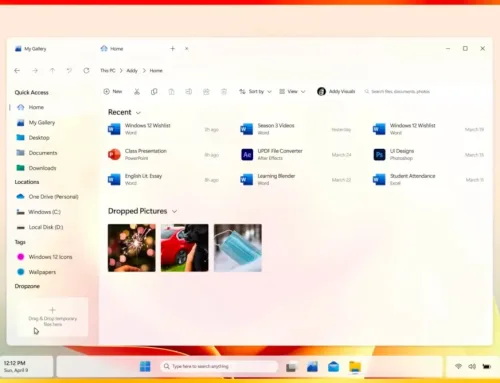Open the Sort by dropdown

[255, 92]
